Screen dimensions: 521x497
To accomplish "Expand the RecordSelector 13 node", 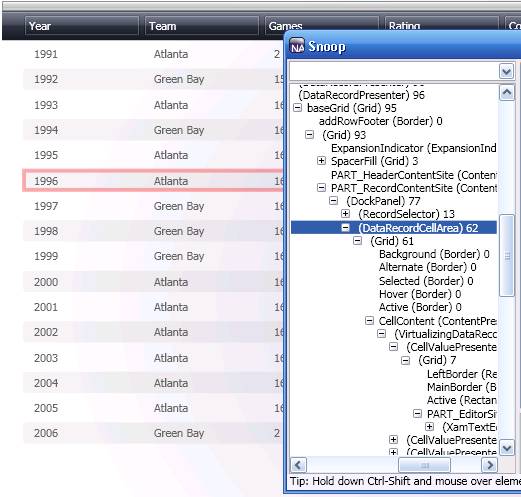I will point(345,214).
